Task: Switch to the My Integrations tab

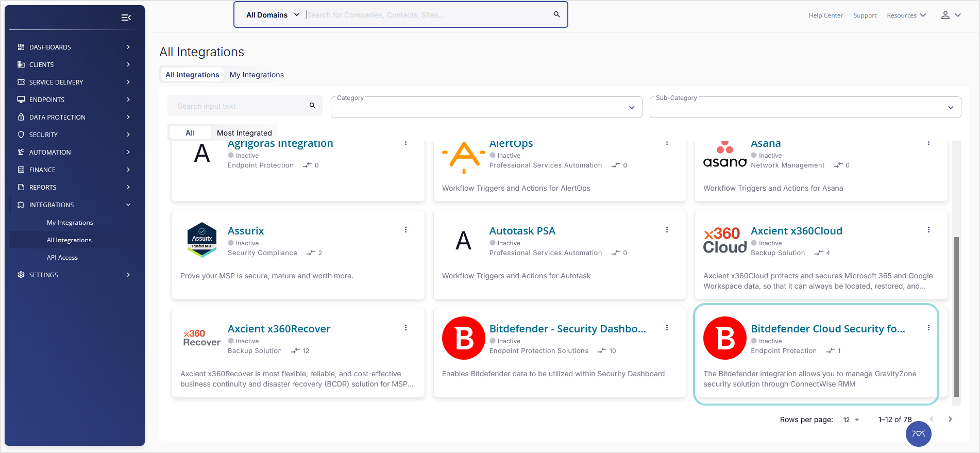Action: 257,75
